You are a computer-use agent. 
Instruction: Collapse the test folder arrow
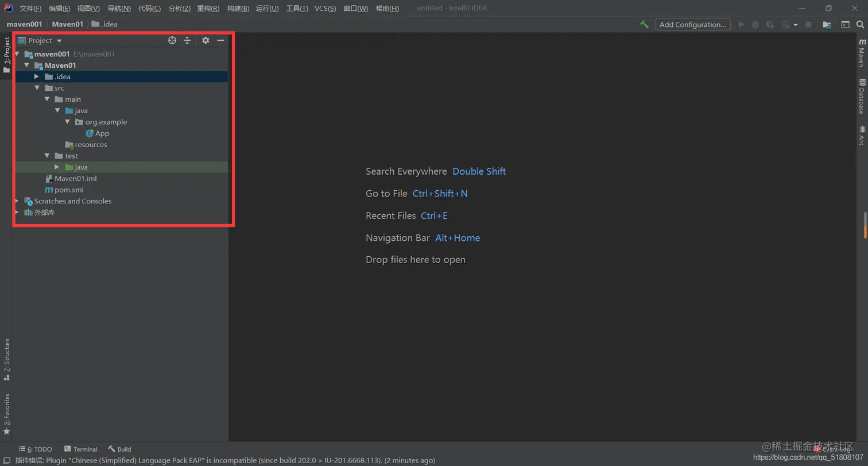click(x=47, y=156)
